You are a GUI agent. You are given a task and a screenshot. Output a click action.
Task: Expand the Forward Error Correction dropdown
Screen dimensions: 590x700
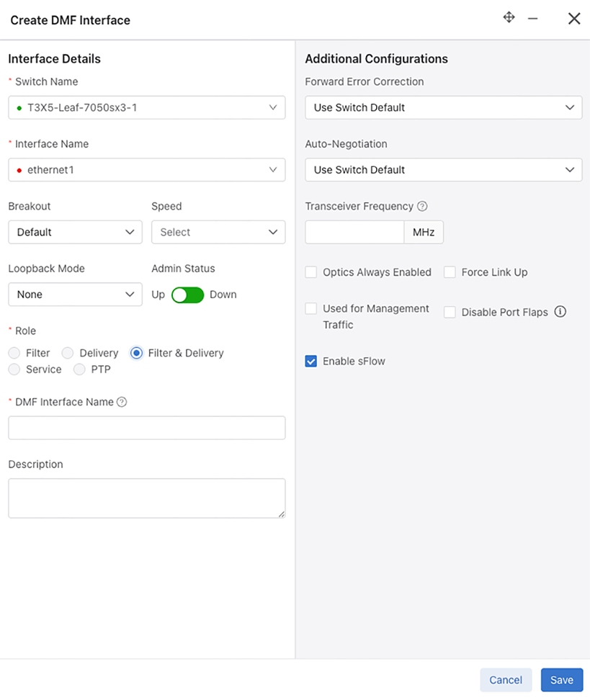coord(444,107)
